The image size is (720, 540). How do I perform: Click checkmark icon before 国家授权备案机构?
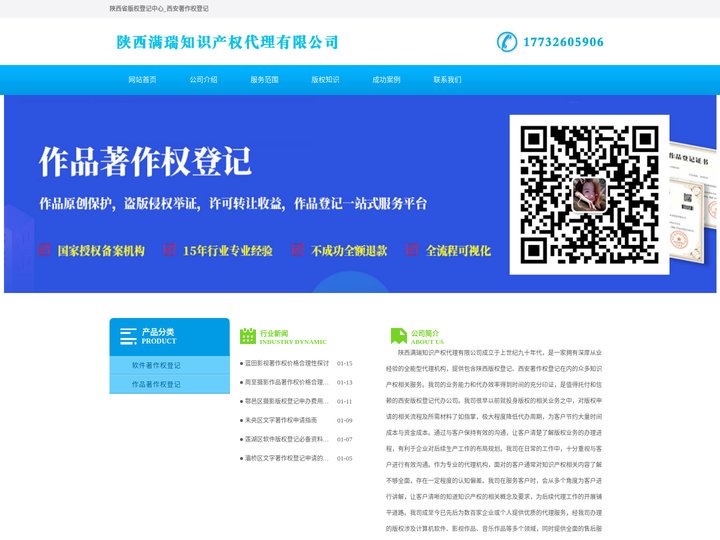point(44,249)
